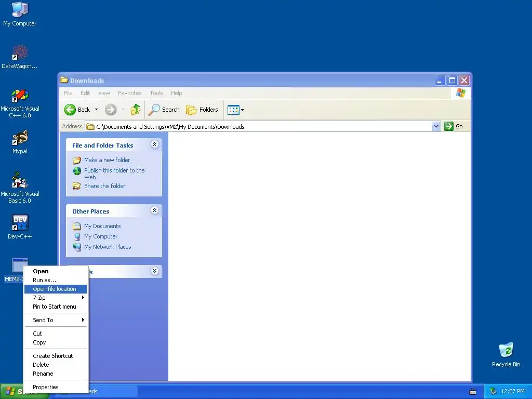Go to My Network Places link
532x399 pixels.
[108, 247]
